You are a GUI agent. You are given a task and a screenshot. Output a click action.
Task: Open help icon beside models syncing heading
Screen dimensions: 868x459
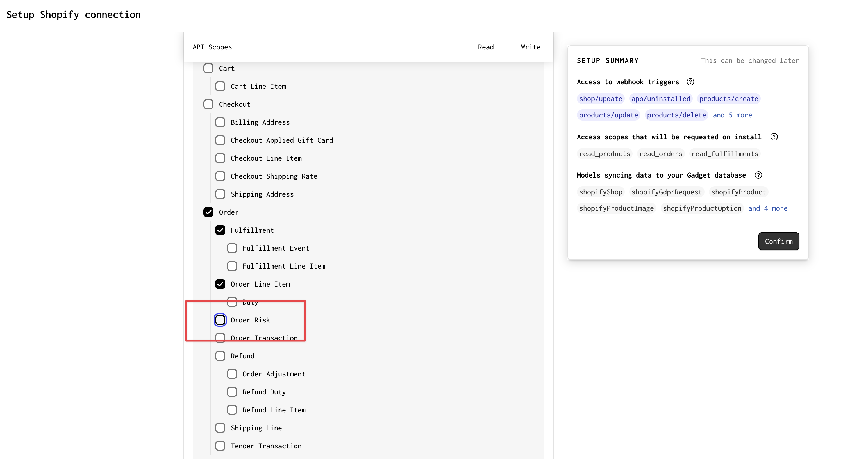click(x=758, y=175)
